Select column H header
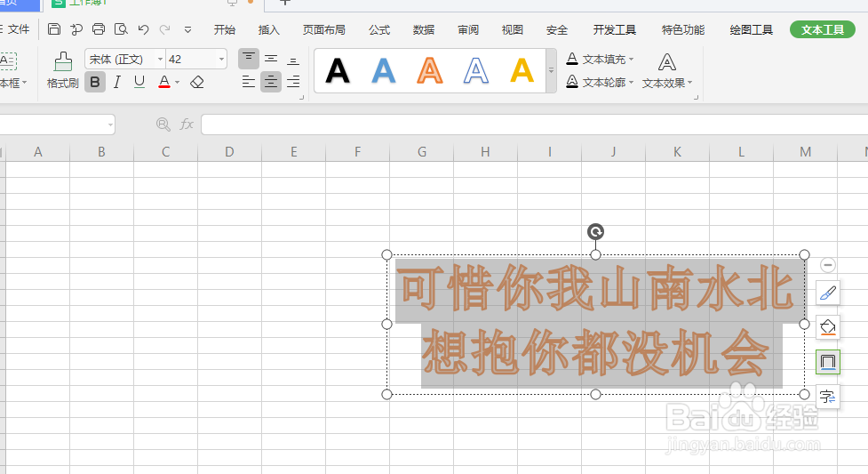This screenshot has width=868, height=474. tap(485, 152)
